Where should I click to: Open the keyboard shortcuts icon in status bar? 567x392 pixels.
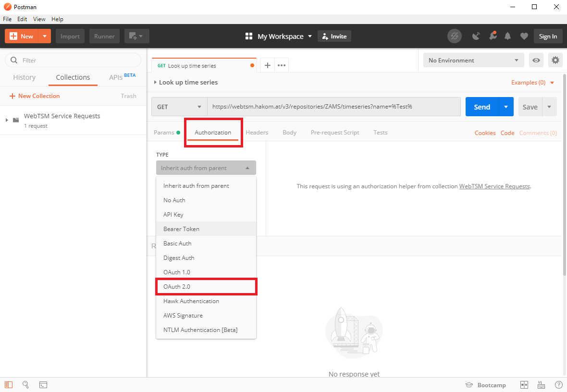[541, 385]
